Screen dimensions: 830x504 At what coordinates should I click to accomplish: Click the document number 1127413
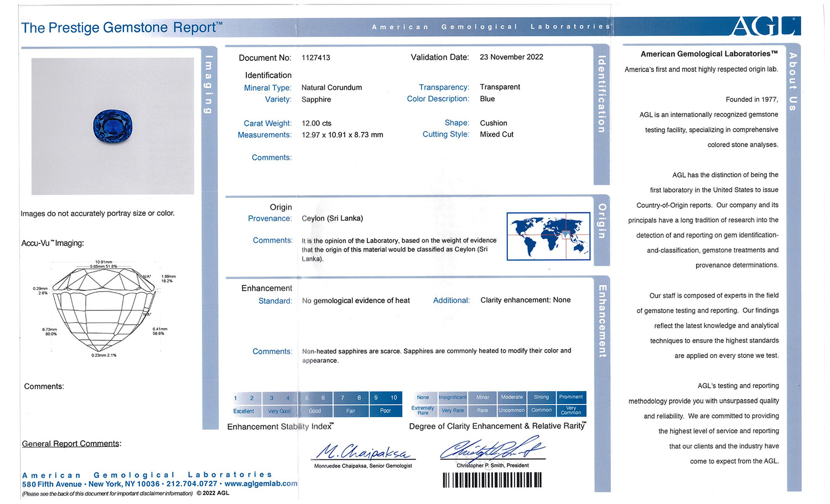[x=316, y=58]
